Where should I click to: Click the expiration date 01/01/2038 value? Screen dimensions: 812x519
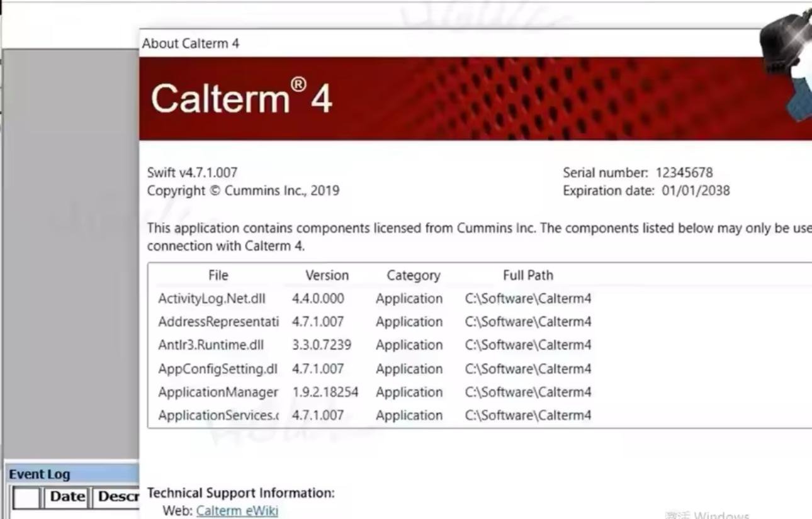pos(696,191)
